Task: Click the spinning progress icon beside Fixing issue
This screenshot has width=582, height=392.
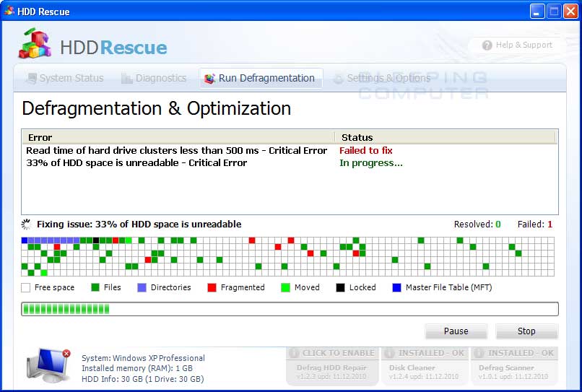Action: click(x=27, y=225)
